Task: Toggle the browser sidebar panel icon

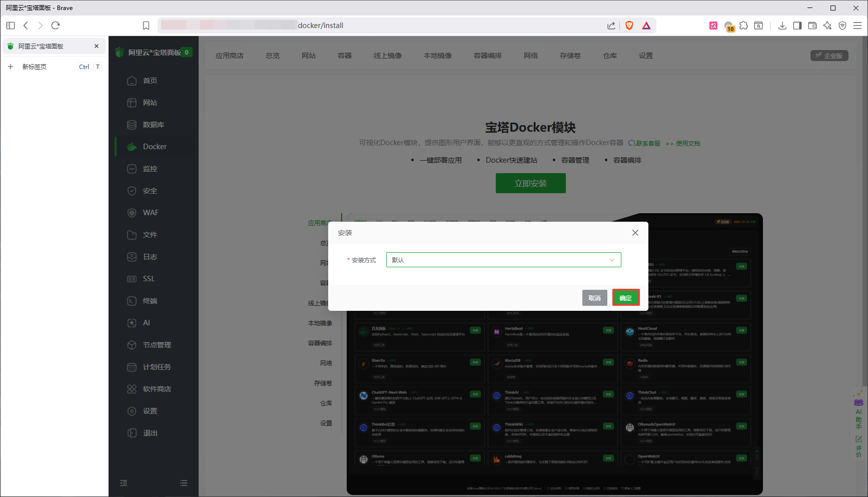Action: coord(797,26)
